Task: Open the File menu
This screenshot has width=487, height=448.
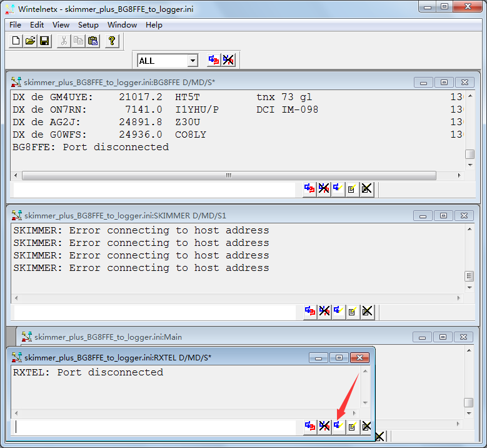Action: click(x=15, y=25)
